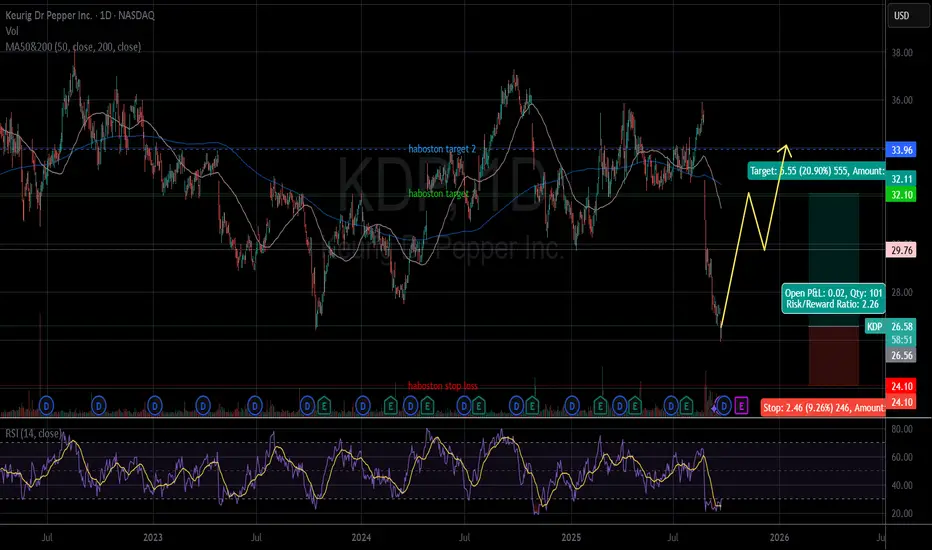This screenshot has height=550, width=932.
Task: Select the 'haboston target 2' line label
Action: click(442, 149)
